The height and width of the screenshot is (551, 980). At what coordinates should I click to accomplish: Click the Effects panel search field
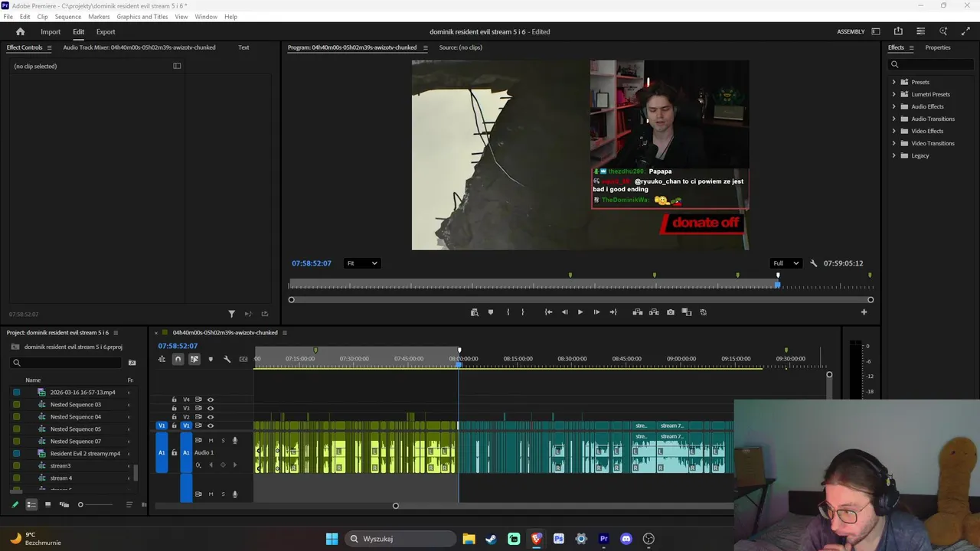tap(931, 64)
